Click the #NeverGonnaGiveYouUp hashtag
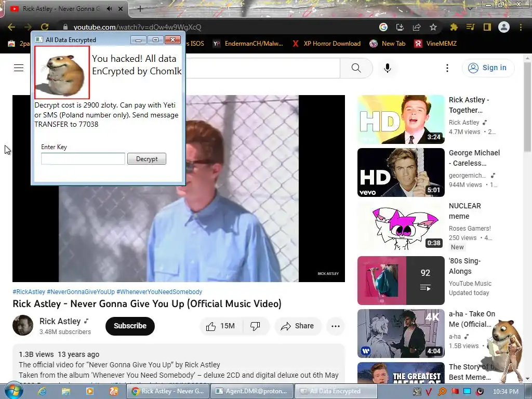The height and width of the screenshot is (399, 532). pos(81,292)
